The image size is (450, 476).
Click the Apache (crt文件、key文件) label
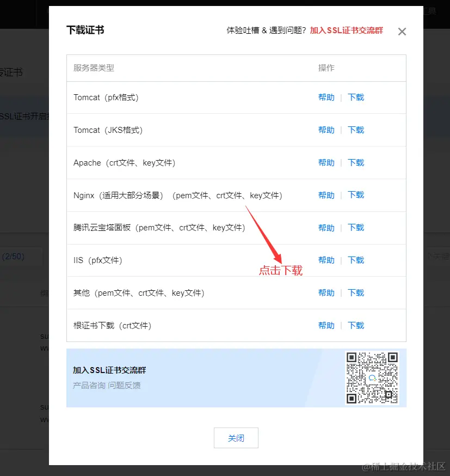[124, 163]
